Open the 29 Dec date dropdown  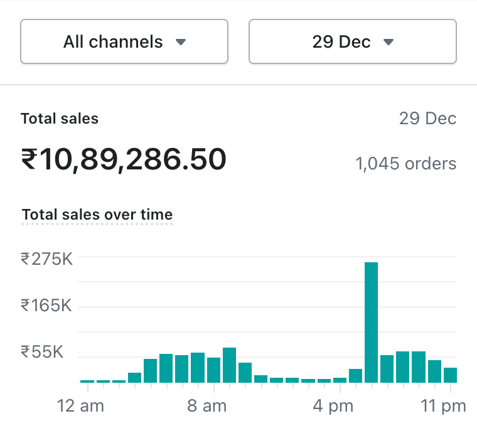coord(352,42)
